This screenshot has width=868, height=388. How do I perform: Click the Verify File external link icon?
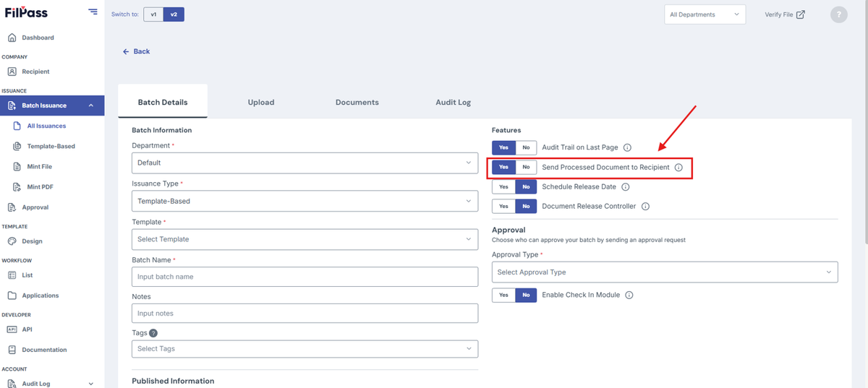coord(800,14)
